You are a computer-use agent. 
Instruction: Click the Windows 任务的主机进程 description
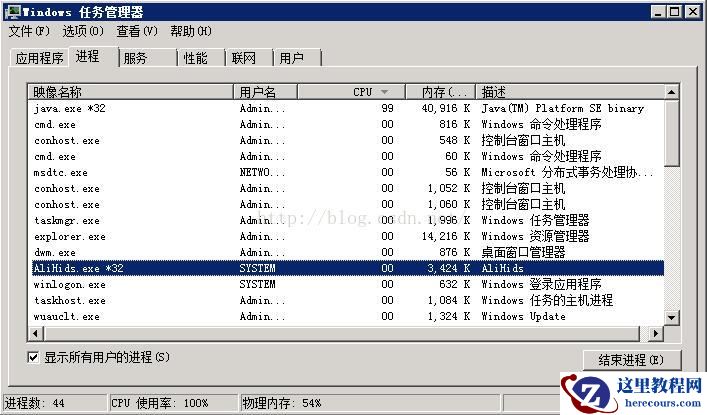(x=547, y=300)
